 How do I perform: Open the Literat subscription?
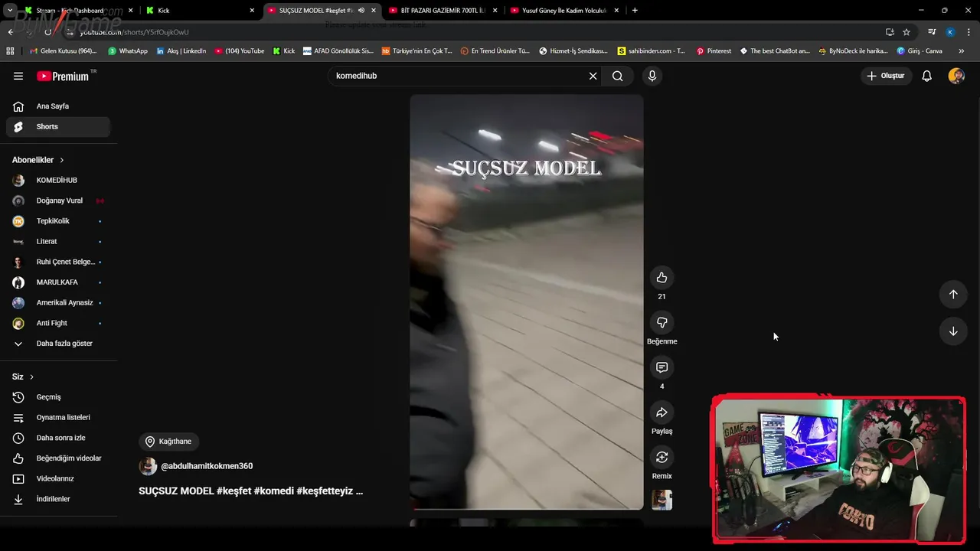(58, 242)
